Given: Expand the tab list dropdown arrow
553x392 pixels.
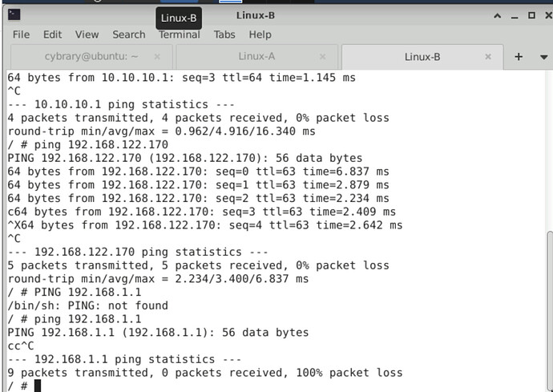Looking at the screenshot, I should tap(542, 57).
